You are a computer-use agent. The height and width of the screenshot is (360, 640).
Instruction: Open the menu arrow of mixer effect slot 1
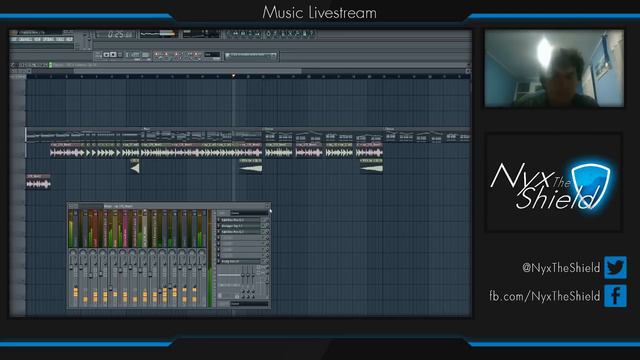click(218, 220)
